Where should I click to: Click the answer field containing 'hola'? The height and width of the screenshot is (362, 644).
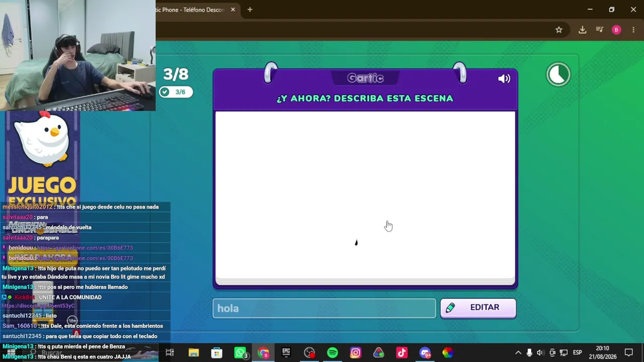tap(324, 308)
